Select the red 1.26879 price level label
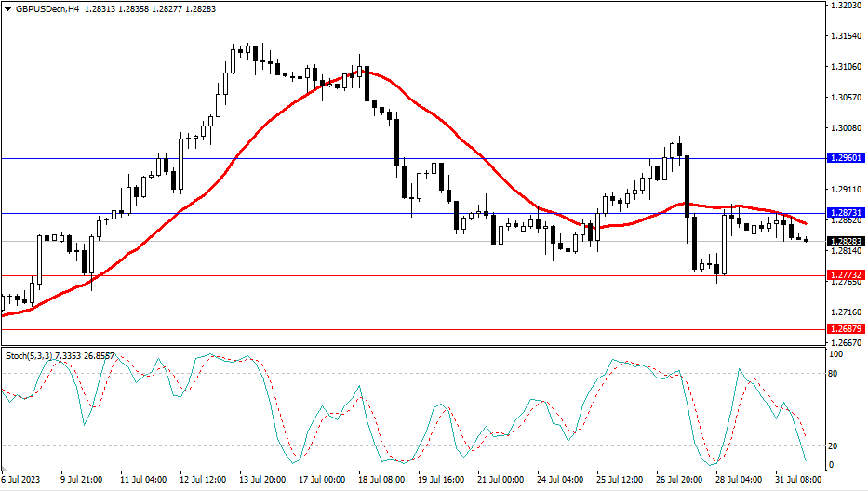The height and width of the screenshot is (491, 868). 845,329
